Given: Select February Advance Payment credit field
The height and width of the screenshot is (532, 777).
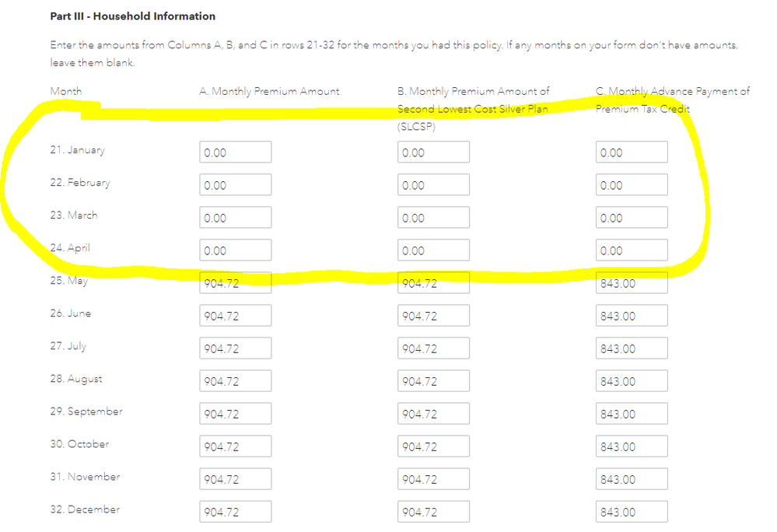Looking at the screenshot, I should (x=632, y=185).
